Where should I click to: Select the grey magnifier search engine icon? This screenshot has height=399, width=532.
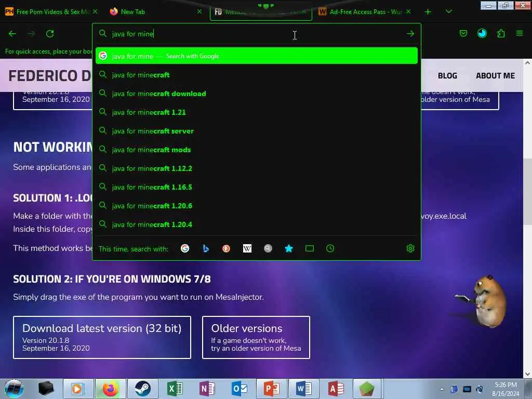(x=268, y=248)
